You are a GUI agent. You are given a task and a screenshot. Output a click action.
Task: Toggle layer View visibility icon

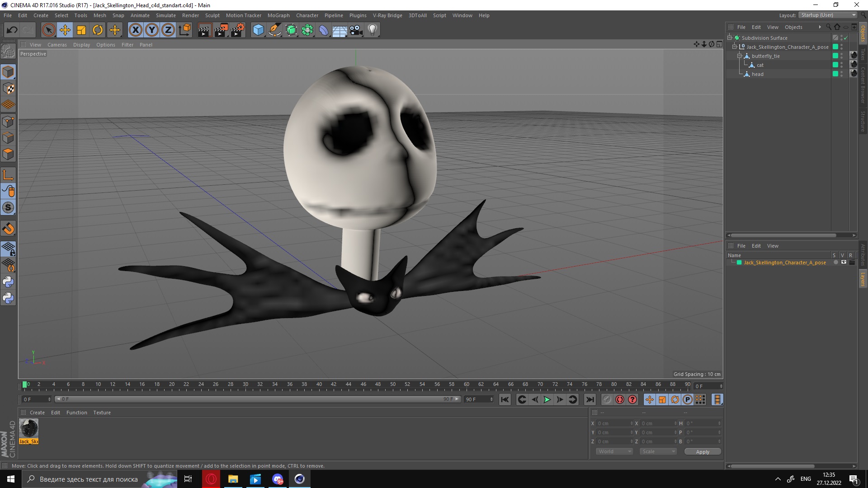click(844, 263)
